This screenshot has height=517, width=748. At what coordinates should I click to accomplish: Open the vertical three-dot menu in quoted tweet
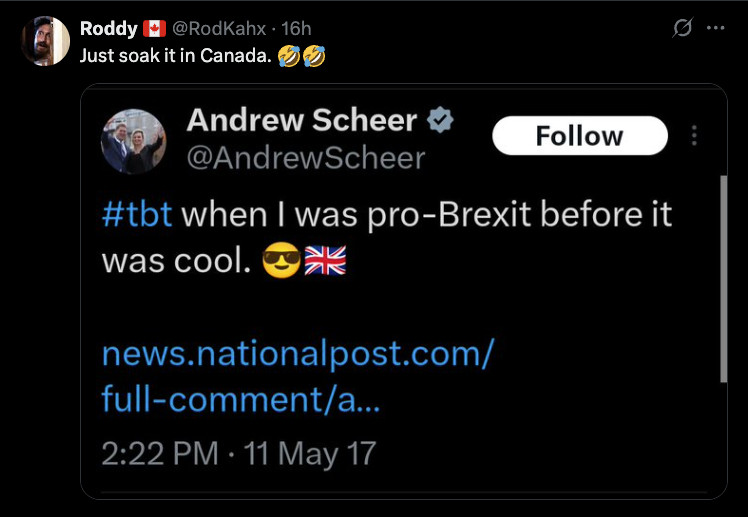pyautogui.click(x=694, y=135)
